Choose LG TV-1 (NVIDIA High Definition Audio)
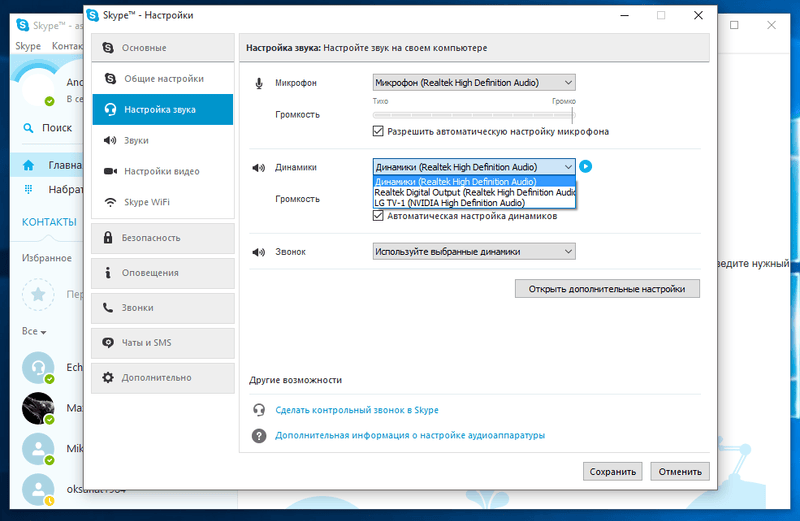The height and width of the screenshot is (521, 800). pos(474,203)
